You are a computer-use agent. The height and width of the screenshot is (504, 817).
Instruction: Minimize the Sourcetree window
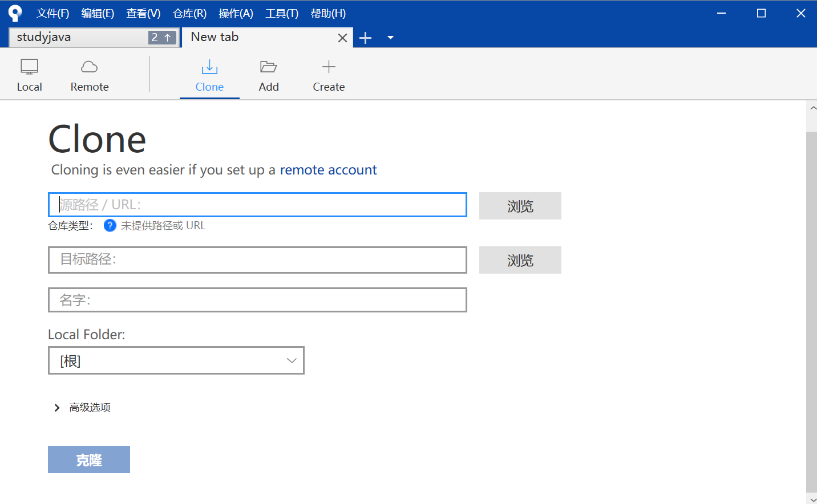[721, 13]
